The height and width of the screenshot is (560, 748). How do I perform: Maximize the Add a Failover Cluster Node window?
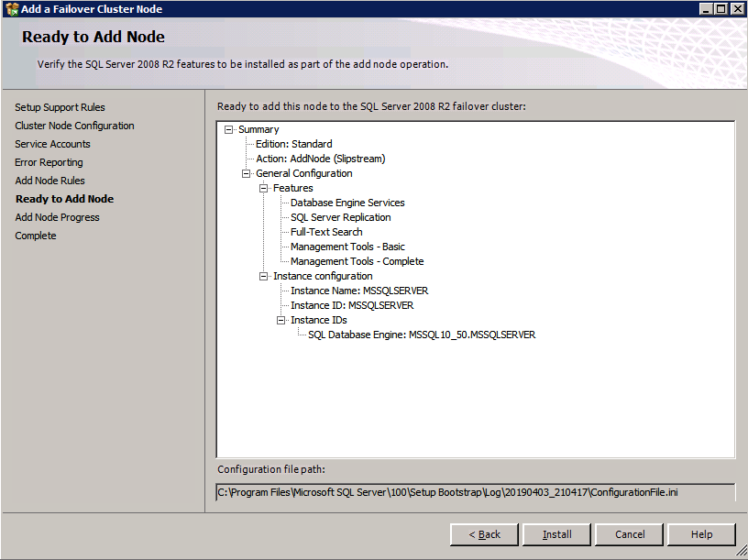721,9
